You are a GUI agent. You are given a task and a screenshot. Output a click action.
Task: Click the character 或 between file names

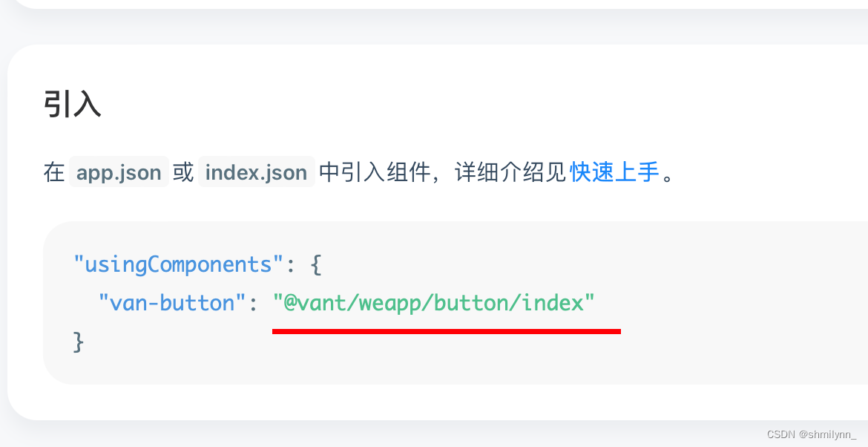tap(183, 172)
